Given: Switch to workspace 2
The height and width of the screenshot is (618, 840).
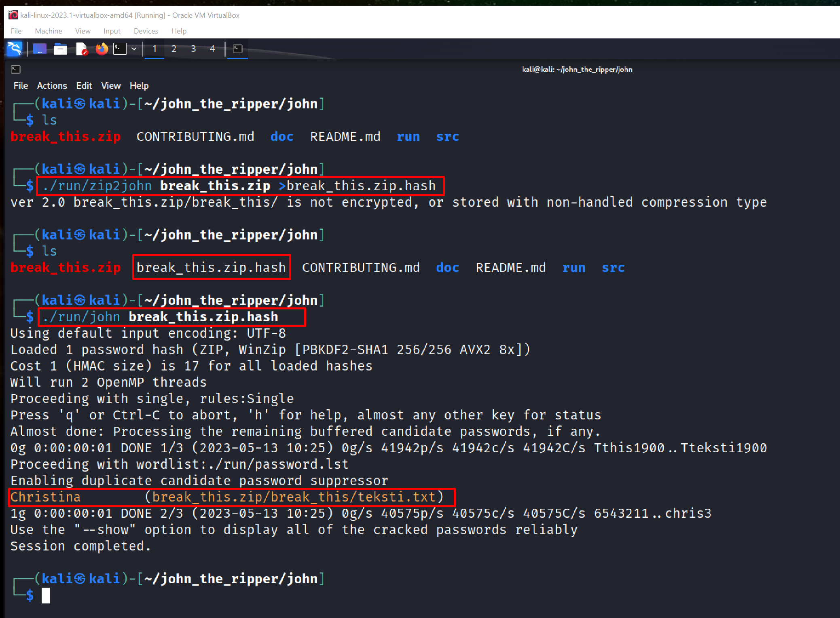Looking at the screenshot, I should (x=174, y=49).
